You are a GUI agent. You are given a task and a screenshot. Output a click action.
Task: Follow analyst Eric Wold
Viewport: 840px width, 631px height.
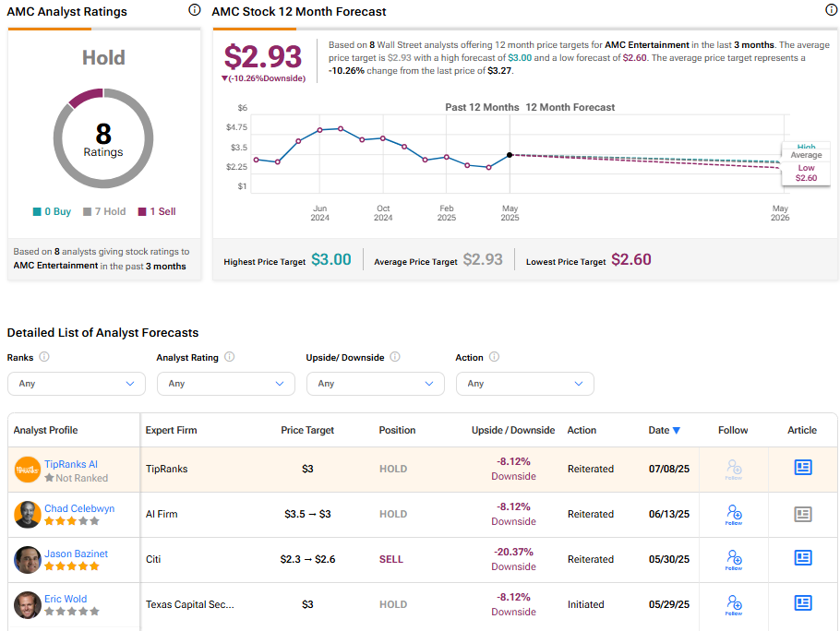pyautogui.click(x=734, y=605)
